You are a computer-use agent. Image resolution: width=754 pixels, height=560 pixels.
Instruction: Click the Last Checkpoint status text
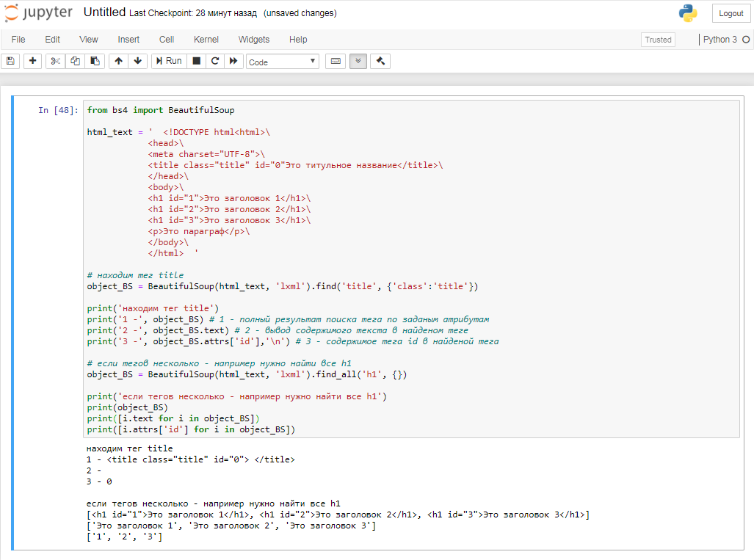click(x=193, y=13)
